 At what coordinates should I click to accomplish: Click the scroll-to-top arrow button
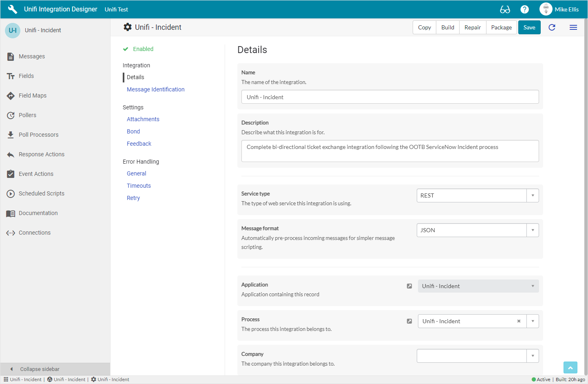(570, 368)
